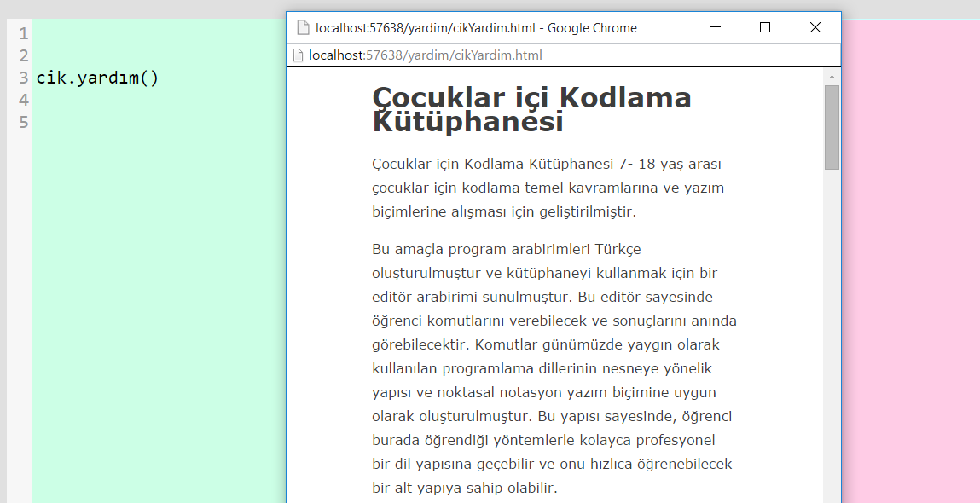Screen dimensions: 980x503
Task: Select line number 4 in the editor gutter
Action: (x=23, y=100)
